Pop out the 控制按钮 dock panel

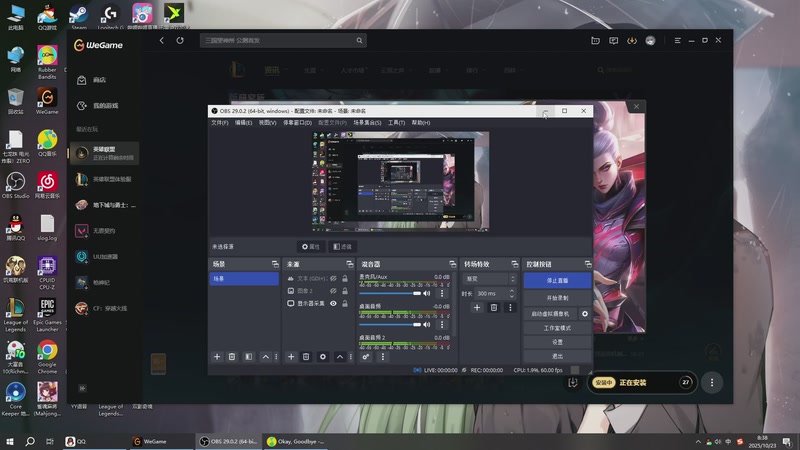588,264
